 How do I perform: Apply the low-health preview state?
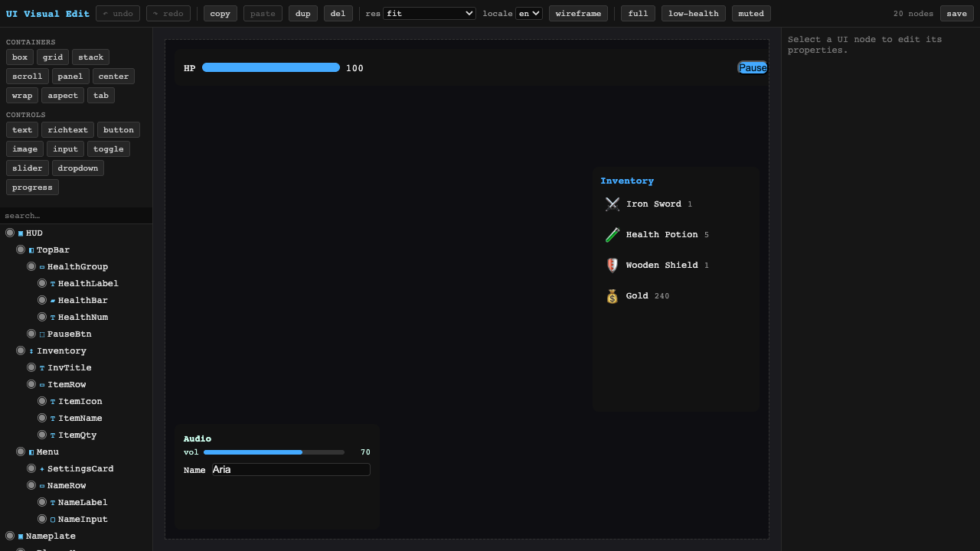(x=694, y=14)
